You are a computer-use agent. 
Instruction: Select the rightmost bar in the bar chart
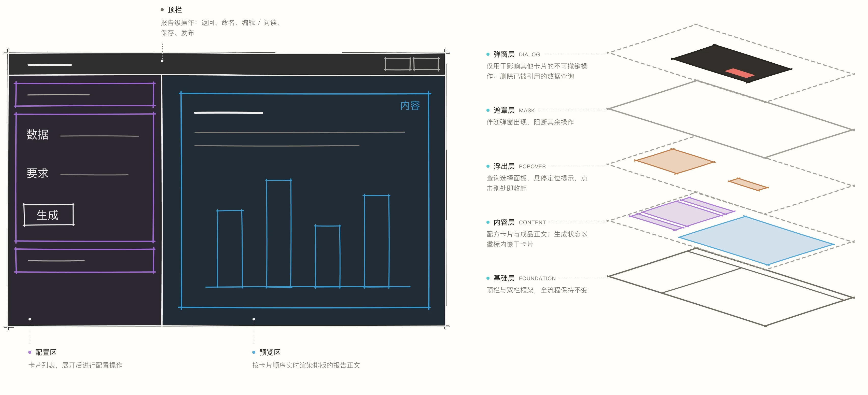click(376, 241)
